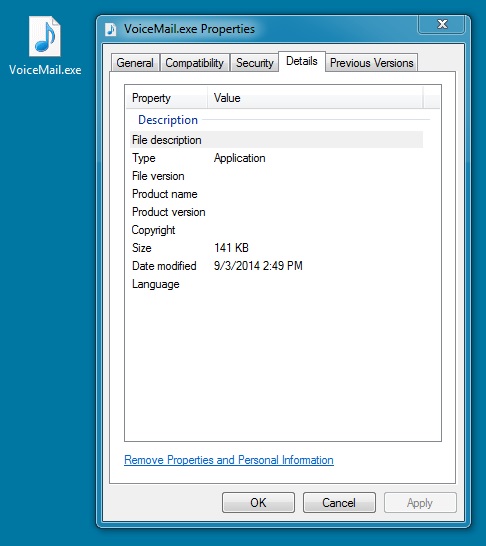Click the Property column header
This screenshot has width=486, height=546.
166,98
